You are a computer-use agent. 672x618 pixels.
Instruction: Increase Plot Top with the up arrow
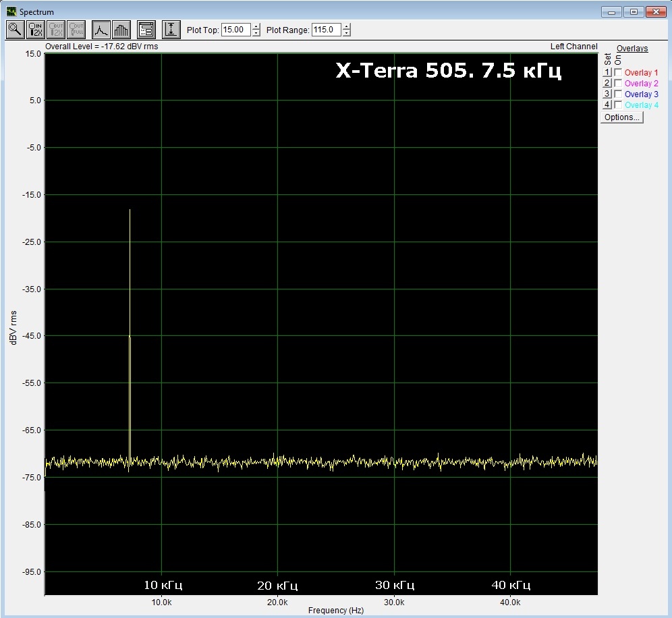click(x=256, y=26)
